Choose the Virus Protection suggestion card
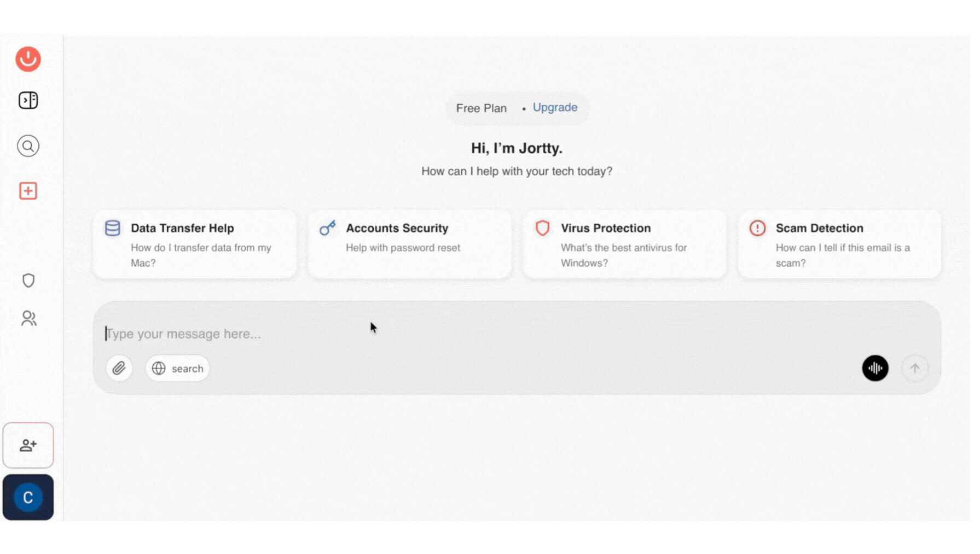This screenshot has width=980, height=554. pos(624,244)
